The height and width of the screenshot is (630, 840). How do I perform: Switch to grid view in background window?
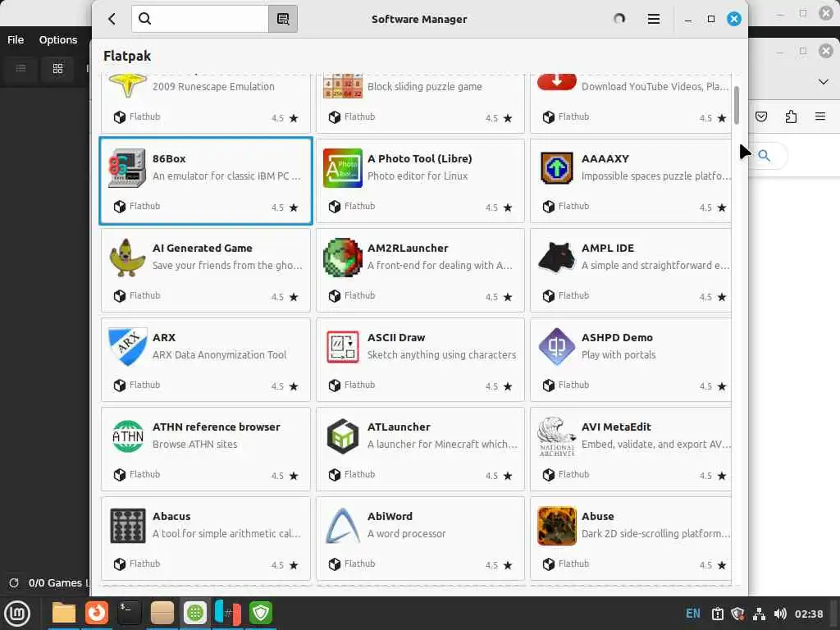57,68
